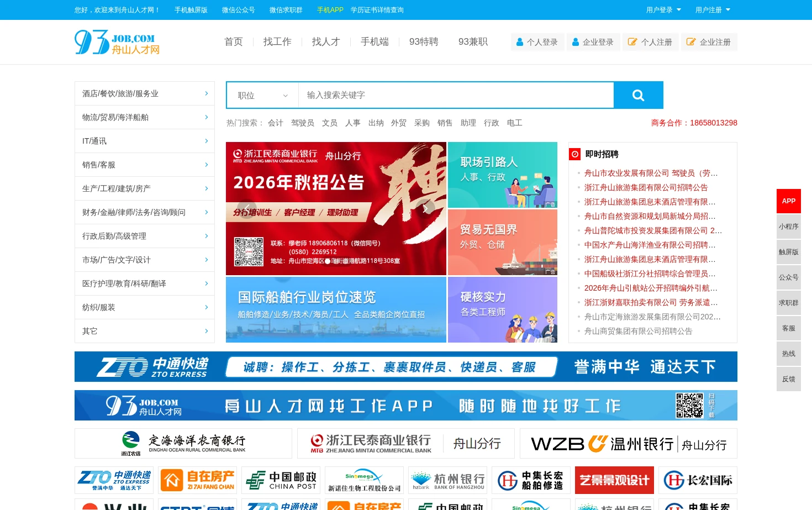Click the red 即时招聘 clock icon
812x510 pixels.
click(575, 154)
